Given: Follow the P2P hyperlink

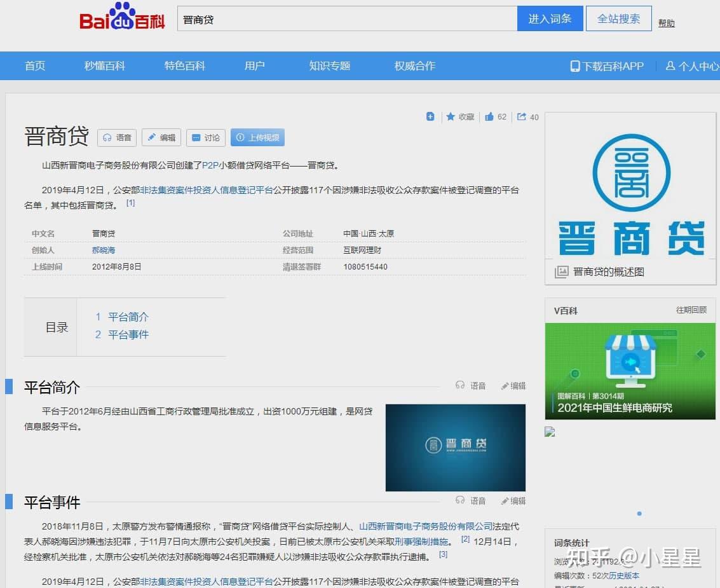Looking at the screenshot, I should point(210,165).
